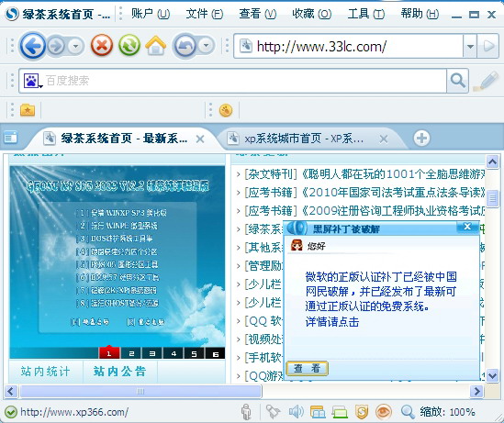
Task: Select slide number 2 in the slideshow
Action: pyautogui.click(x=131, y=353)
